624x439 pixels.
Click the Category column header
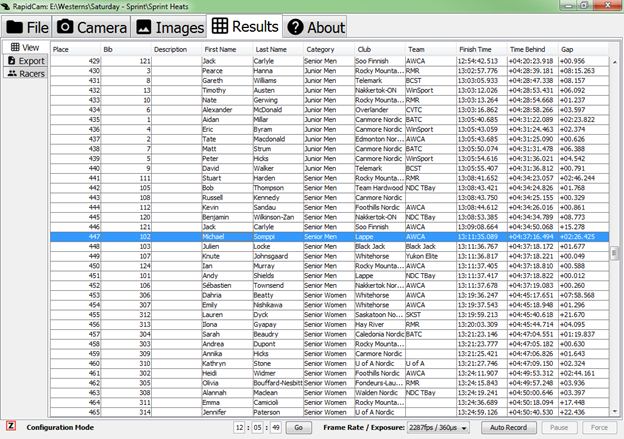click(320, 48)
